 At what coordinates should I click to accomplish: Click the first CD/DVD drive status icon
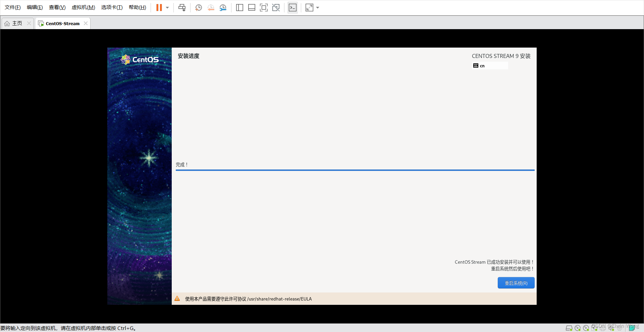coord(578,328)
